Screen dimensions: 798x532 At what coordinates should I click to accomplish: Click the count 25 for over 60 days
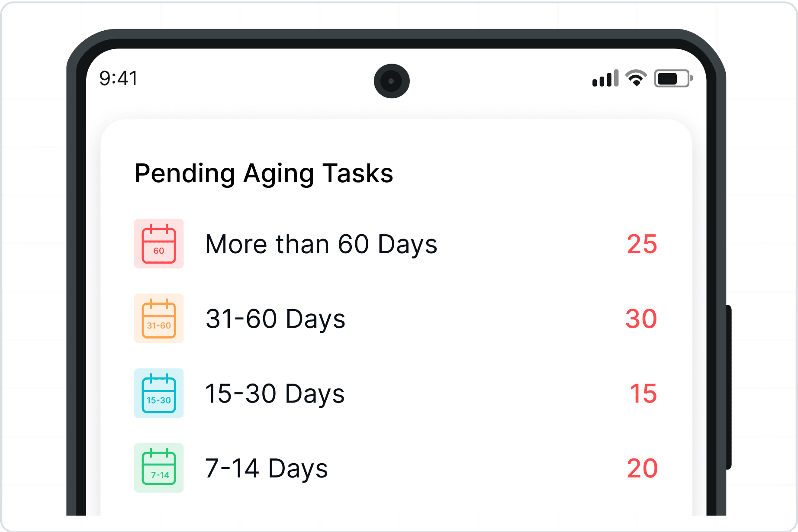point(642,244)
